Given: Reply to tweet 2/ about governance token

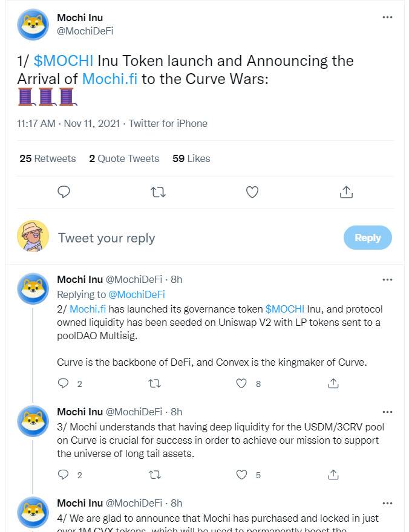Looking at the screenshot, I should click(x=63, y=383).
